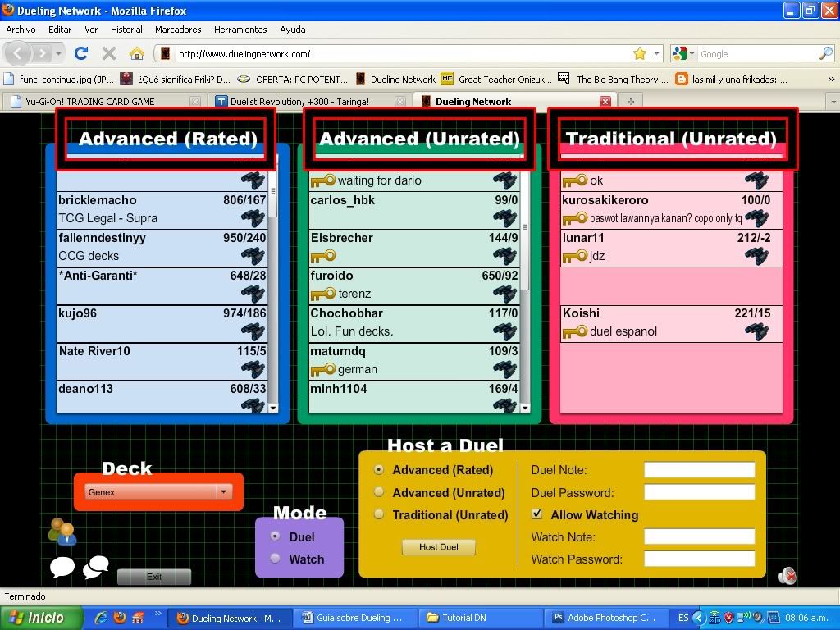This screenshot has height=630, width=840.
Task: Switch to Yu-Gi-Oh! TRADING CARD GAME tab
Action: (x=104, y=101)
